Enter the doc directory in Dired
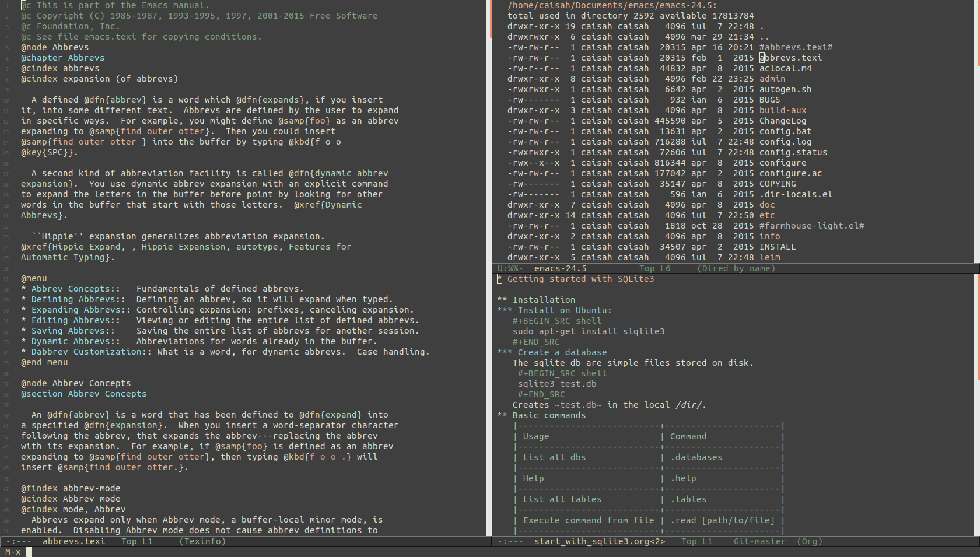The height and width of the screenshot is (557, 980). 767,205
